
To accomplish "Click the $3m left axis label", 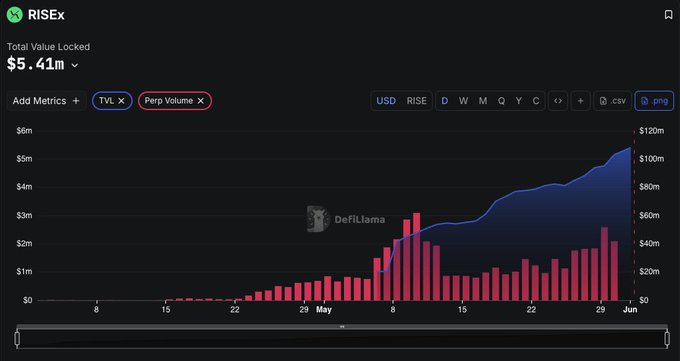I will pyautogui.click(x=24, y=215).
